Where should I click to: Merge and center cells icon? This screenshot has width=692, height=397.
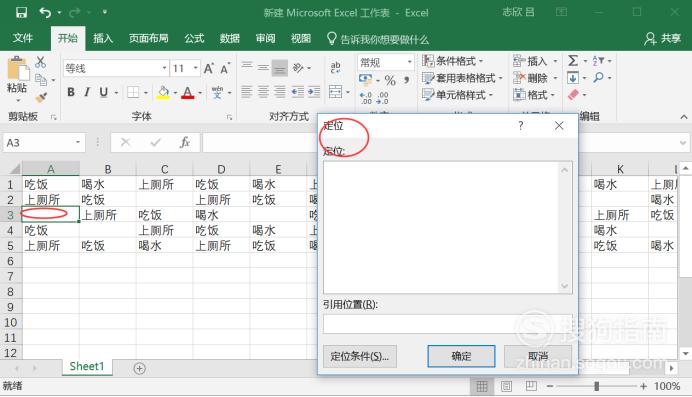pos(335,92)
